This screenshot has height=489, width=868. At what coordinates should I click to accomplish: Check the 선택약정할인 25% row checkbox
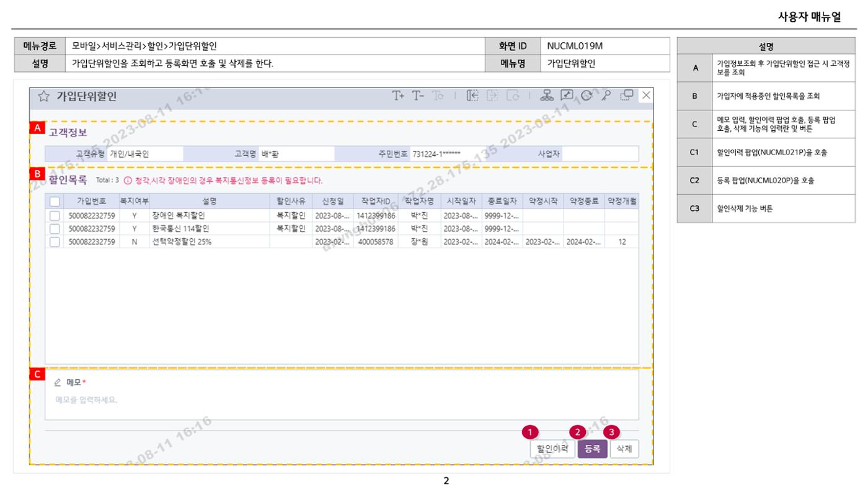click(x=55, y=241)
